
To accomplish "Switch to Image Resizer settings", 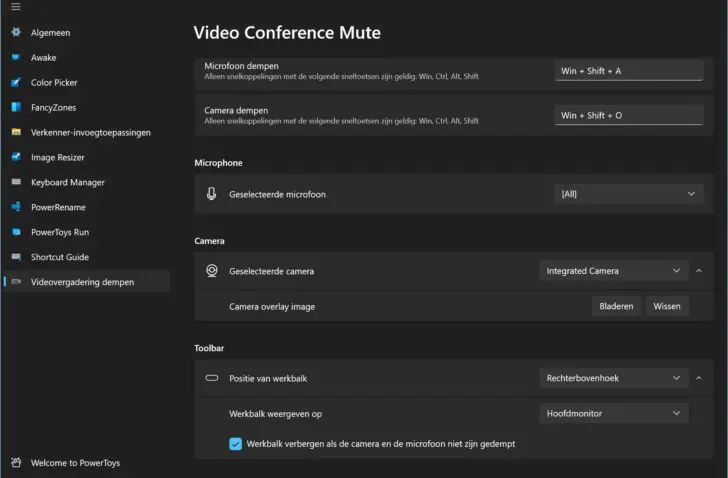I will click(86, 157).
